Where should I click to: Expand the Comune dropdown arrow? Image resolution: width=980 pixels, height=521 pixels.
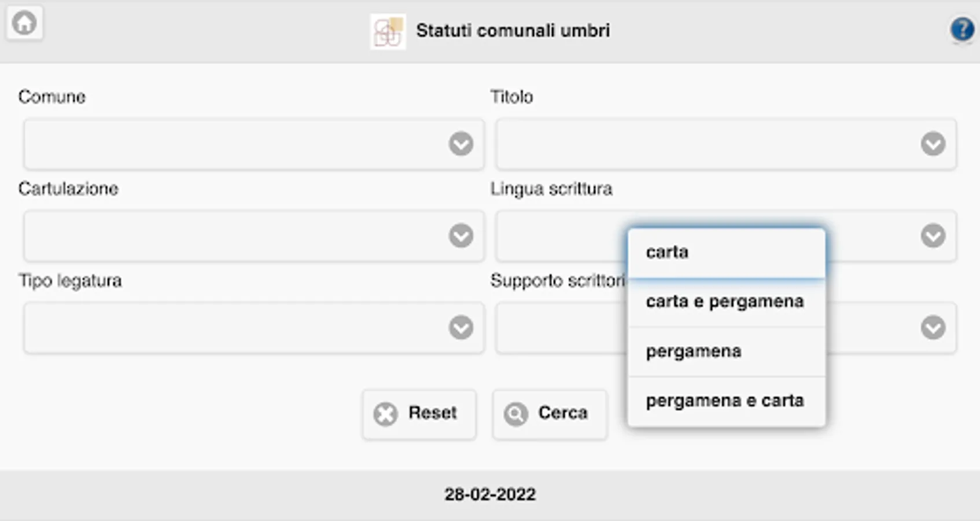point(460,144)
